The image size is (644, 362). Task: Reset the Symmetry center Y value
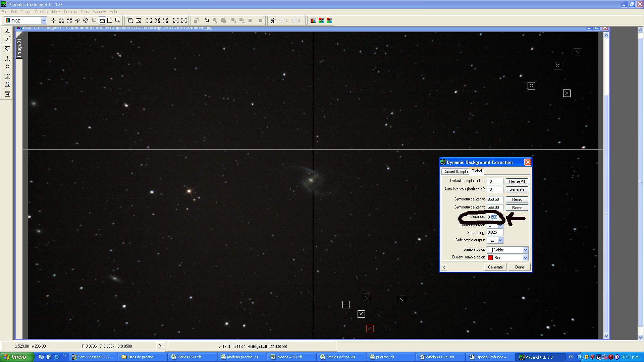[517, 208]
